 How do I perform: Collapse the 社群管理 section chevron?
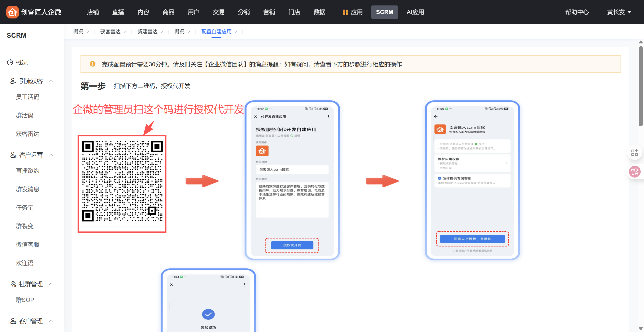pyautogui.click(x=51, y=284)
